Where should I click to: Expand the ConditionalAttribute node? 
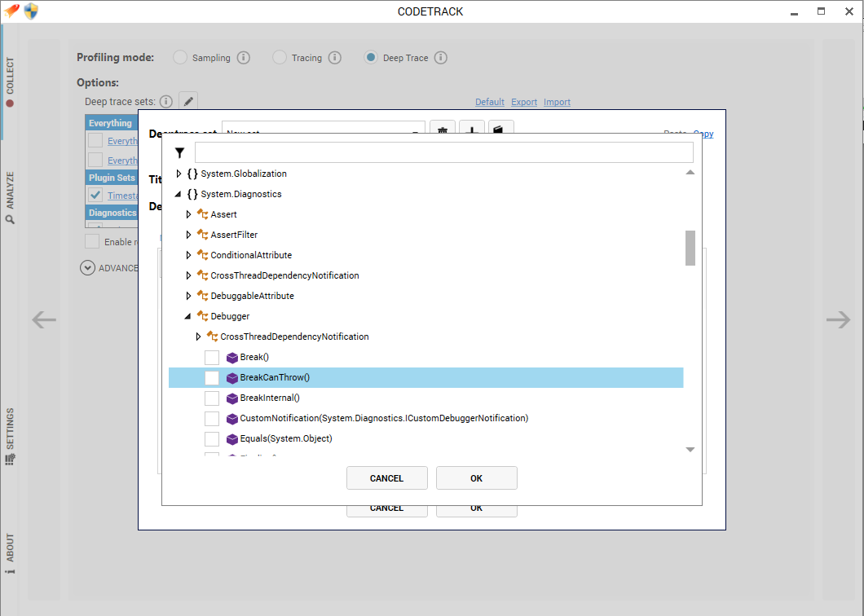tap(188, 255)
